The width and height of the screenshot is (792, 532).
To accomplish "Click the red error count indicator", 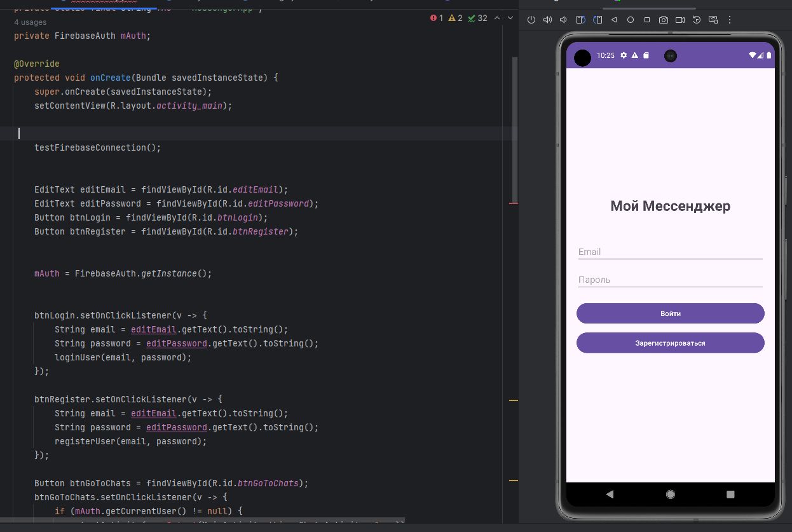I will tap(437, 18).
